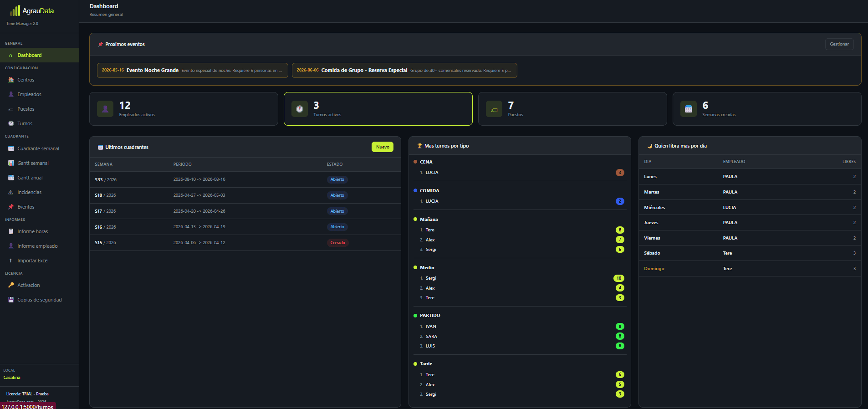Viewport: 868px width, 409px height.
Task: Click the count badge 10 for Sergi
Action: pyautogui.click(x=619, y=278)
